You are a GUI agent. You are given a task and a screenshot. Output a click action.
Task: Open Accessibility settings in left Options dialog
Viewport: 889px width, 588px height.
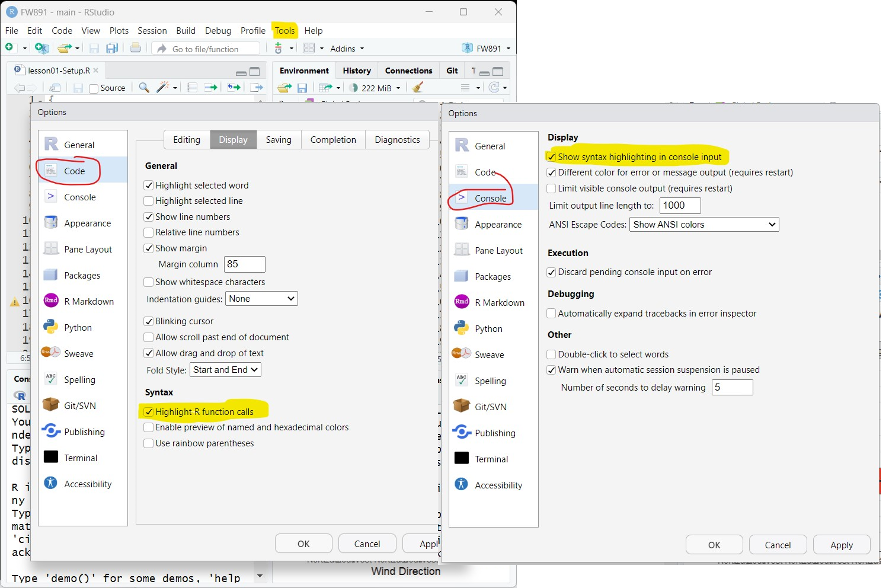click(87, 484)
